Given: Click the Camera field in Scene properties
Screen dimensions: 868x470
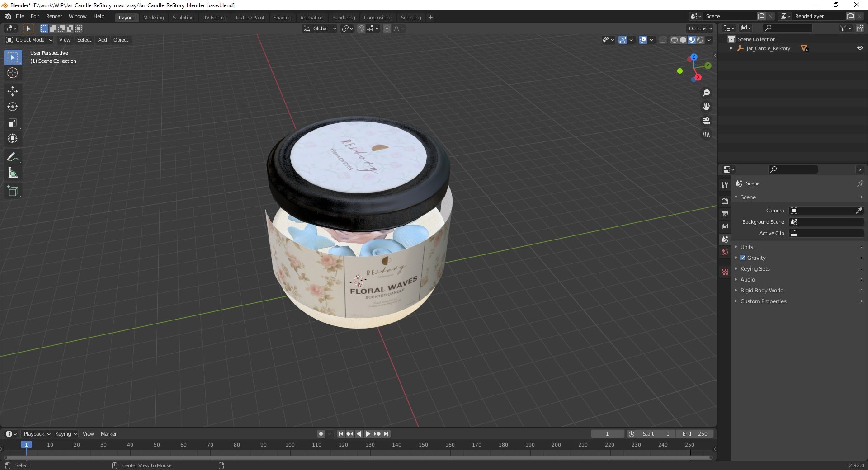Looking at the screenshot, I should 826,211.
